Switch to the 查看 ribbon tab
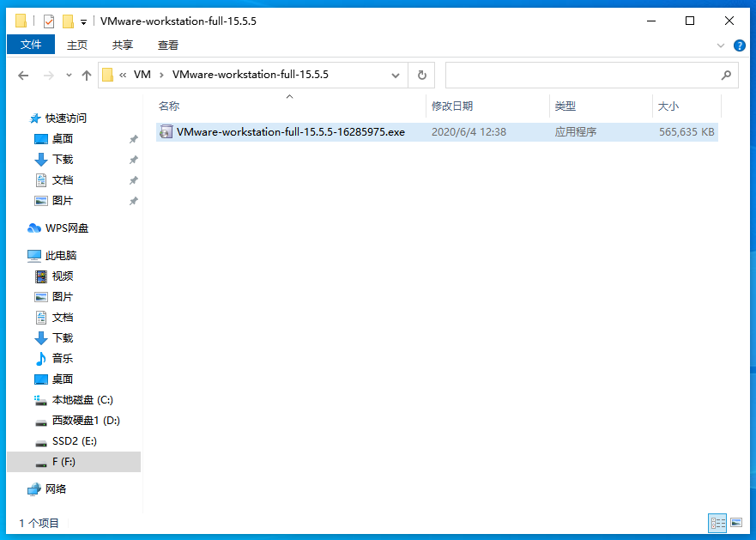This screenshot has height=540, width=756. point(168,45)
